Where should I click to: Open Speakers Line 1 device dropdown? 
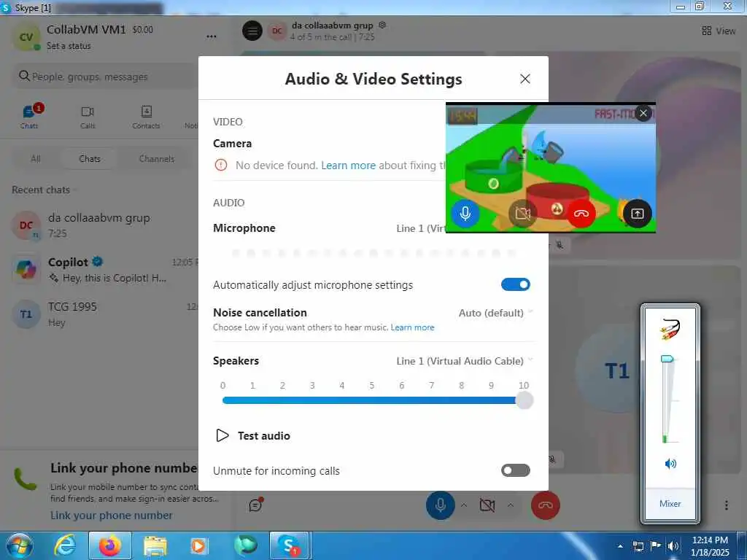[x=465, y=361]
